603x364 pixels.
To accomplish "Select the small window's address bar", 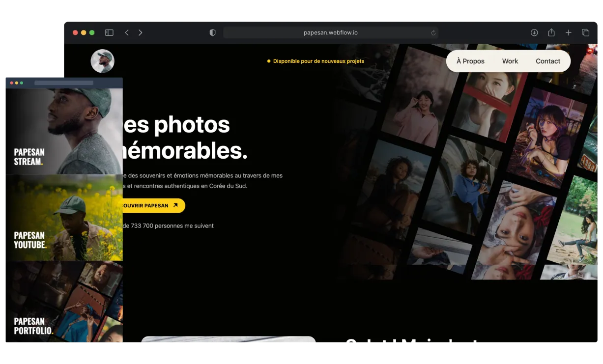I will [x=64, y=83].
